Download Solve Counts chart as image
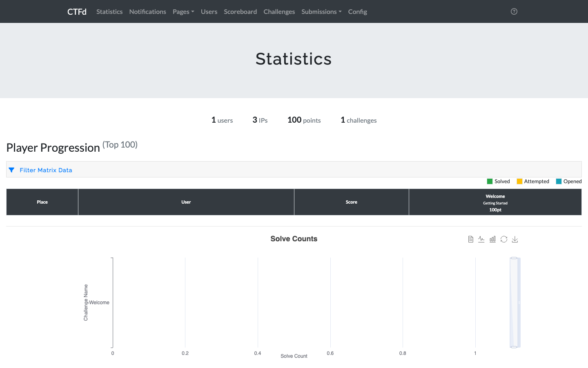Screen dimensions: 588x368 pos(515,239)
